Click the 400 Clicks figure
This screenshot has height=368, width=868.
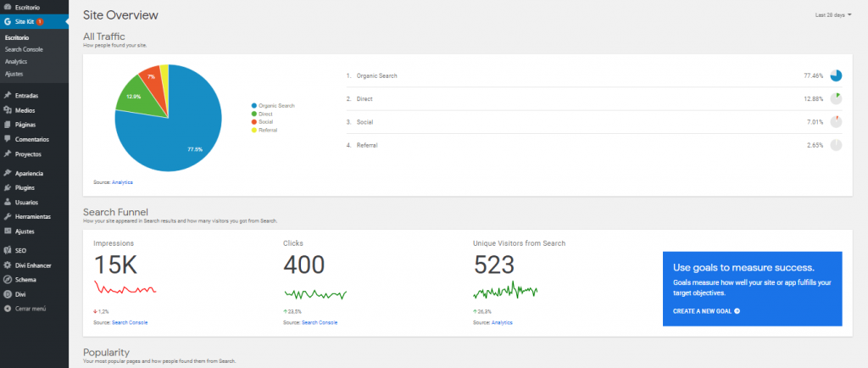(x=304, y=265)
